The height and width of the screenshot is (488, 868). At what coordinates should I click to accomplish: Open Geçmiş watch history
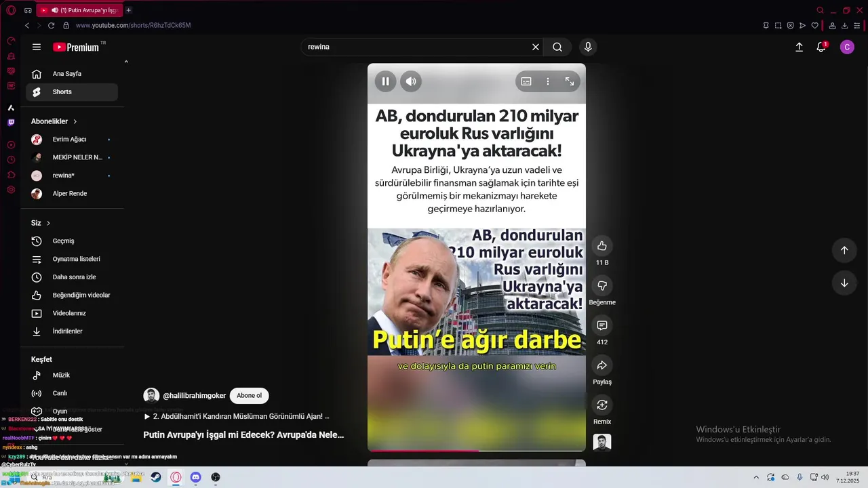72,241
